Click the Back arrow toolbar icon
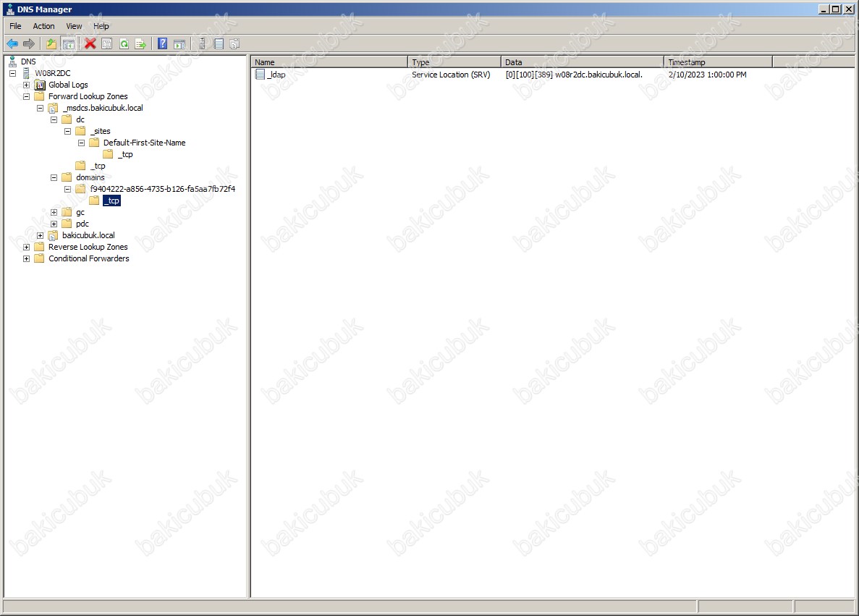The image size is (859, 616). pyautogui.click(x=12, y=44)
